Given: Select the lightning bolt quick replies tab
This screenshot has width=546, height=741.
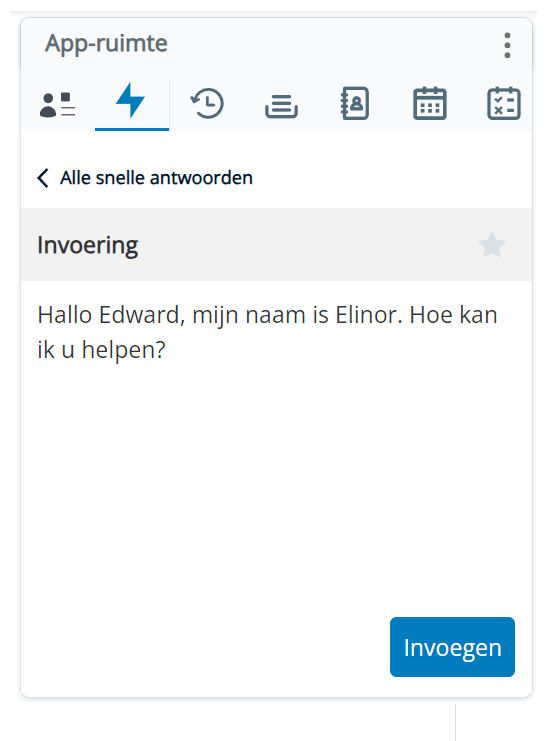Looking at the screenshot, I should point(131,100).
